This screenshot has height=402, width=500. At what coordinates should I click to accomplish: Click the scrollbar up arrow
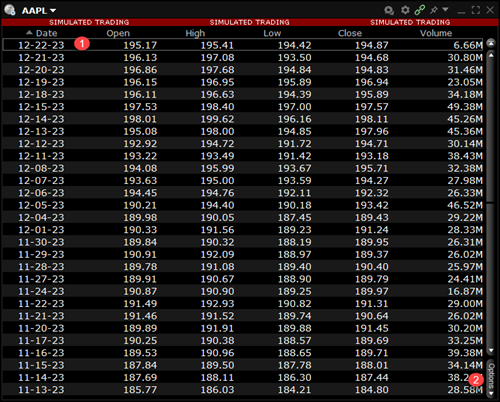tap(491, 55)
